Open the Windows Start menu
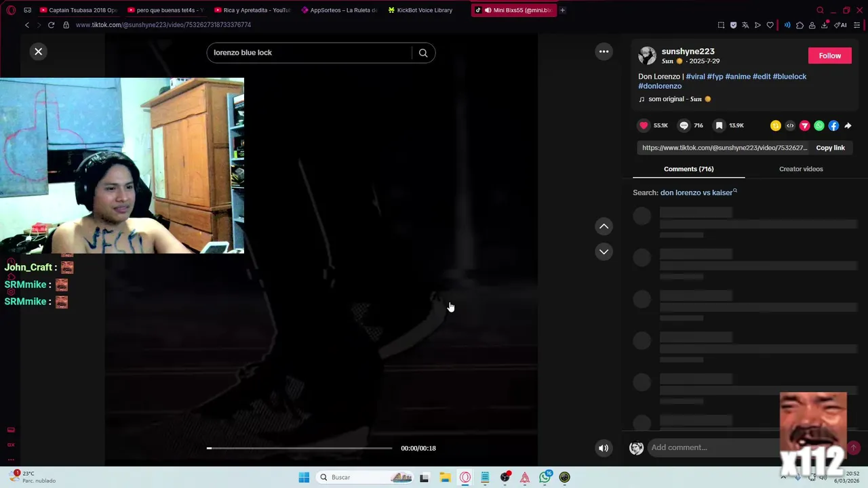Viewport: 868px width, 488px height. 304,477
